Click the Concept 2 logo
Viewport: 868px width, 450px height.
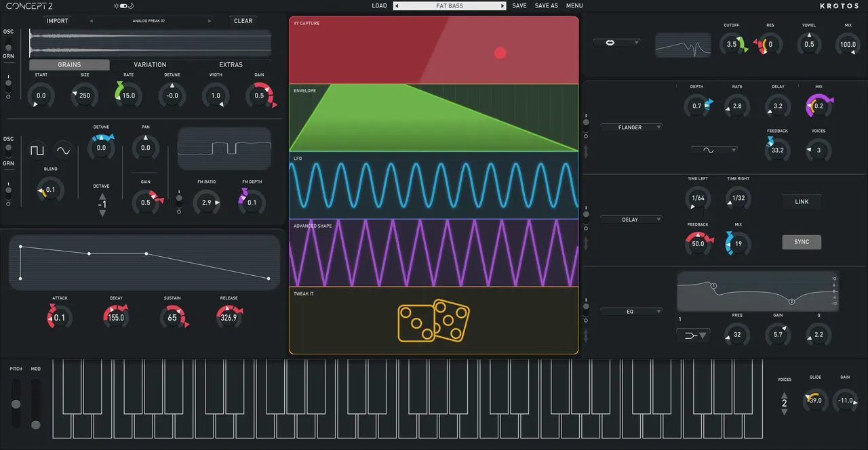[x=29, y=6]
